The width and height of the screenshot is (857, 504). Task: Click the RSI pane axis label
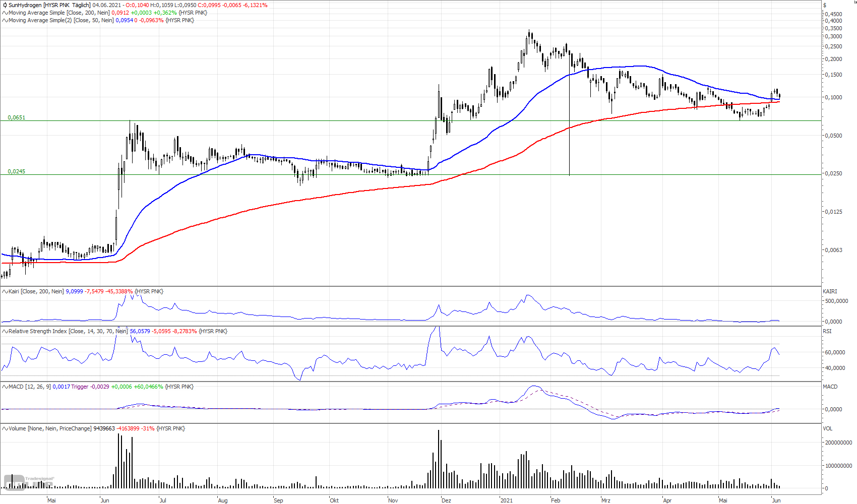click(827, 331)
